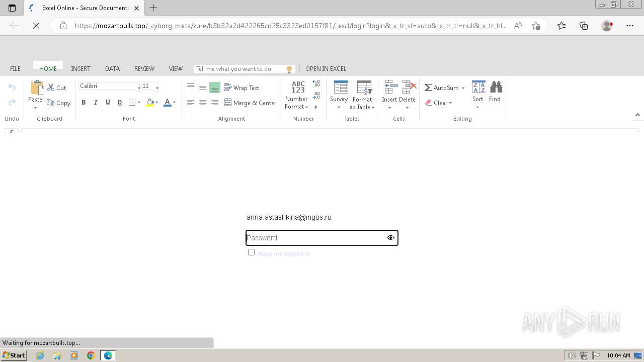Open the browser profile icon

point(607,26)
